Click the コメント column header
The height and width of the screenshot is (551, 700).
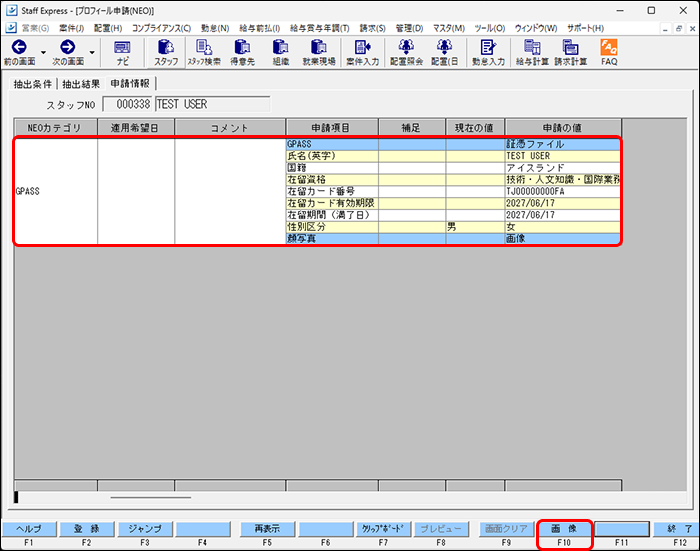click(230, 128)
